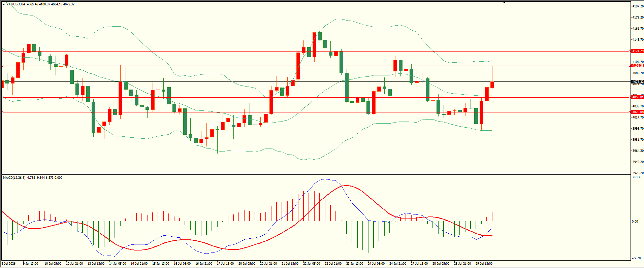Select the chart shift triangle marker at top
The image size is (644, 268).
click(504, 2)
